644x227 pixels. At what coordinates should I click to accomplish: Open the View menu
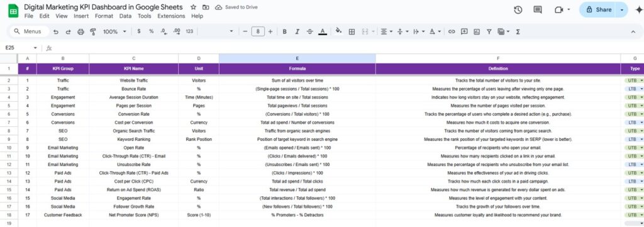(x=61, y=16)
